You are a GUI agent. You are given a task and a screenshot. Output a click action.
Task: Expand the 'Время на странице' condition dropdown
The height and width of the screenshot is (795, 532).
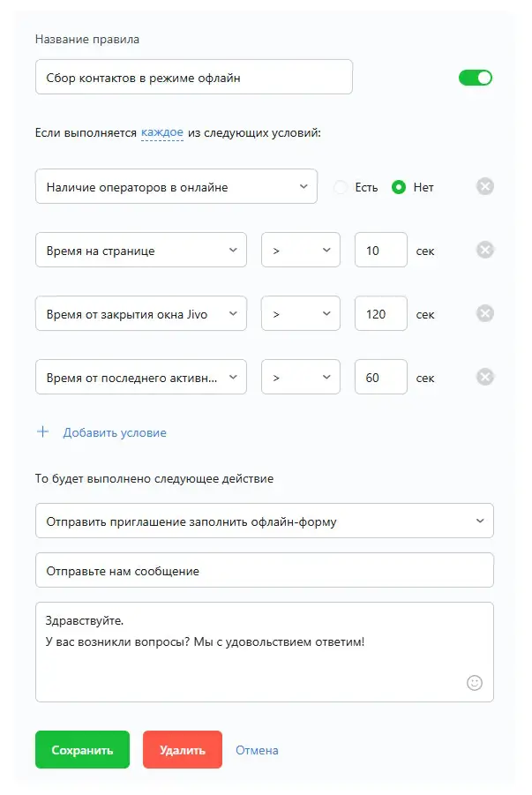(141, 251)
